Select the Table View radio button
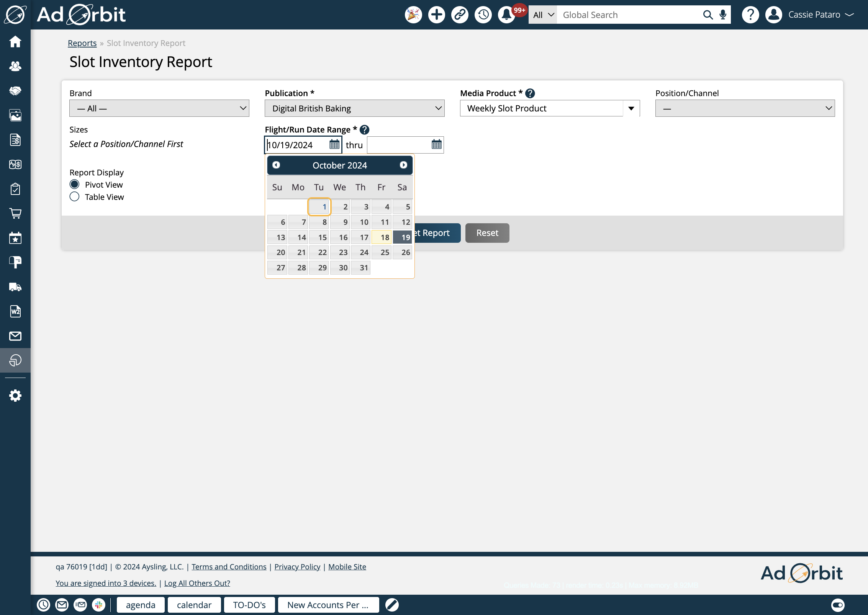The image size is (868, 615). (x=74, y=197)
